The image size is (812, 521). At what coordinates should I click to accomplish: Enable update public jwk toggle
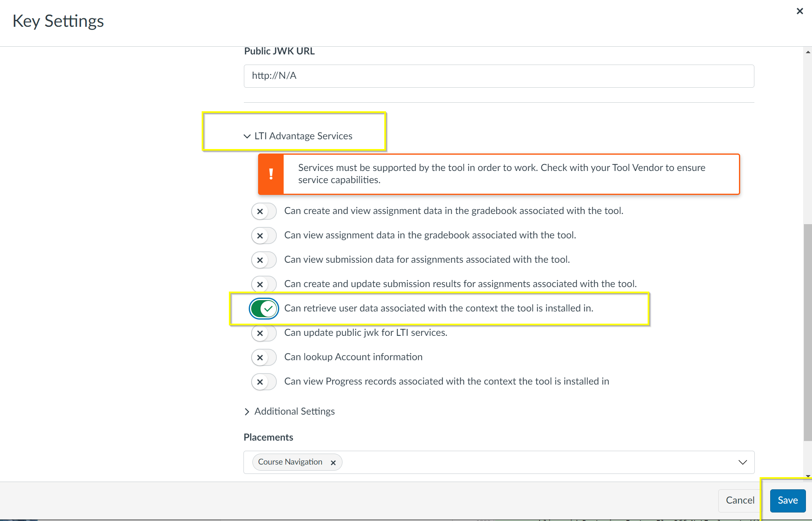[x=264, y=333]
